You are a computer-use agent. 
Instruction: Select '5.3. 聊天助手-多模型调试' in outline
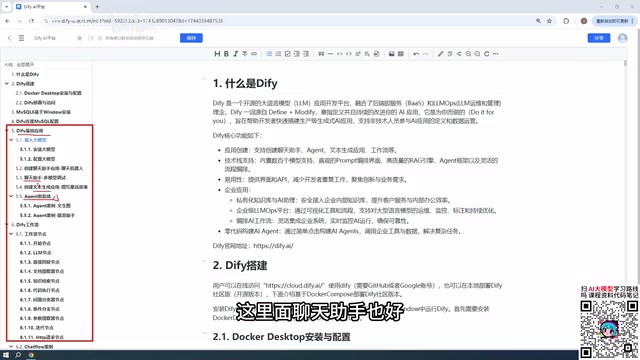[40, 178]
